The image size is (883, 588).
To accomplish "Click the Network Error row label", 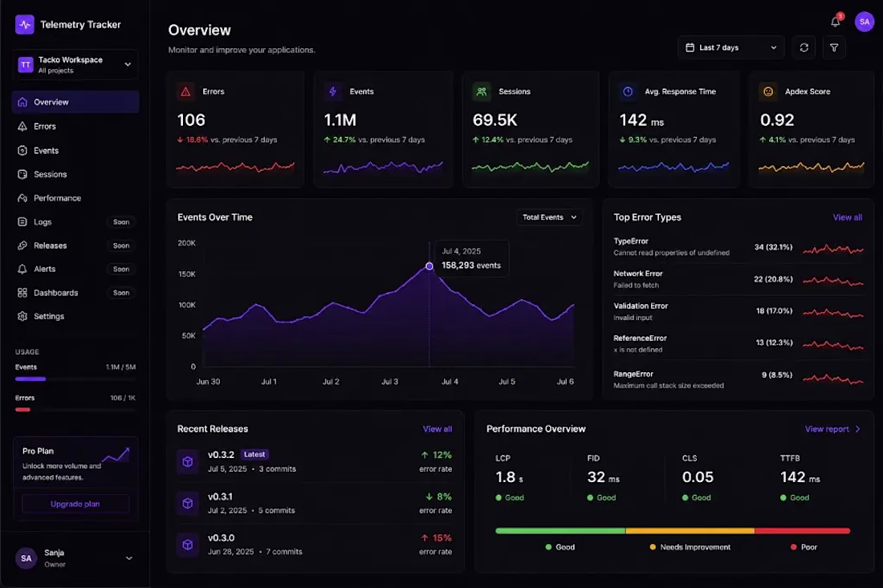I will click(x=638, y=274).
